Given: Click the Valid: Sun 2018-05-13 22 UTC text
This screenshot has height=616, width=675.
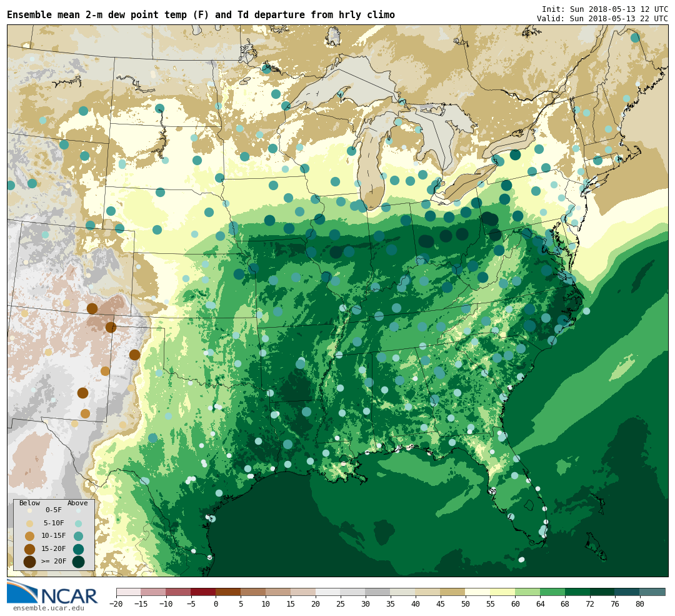Looking at the screenshot, I should tap(602, 19).
